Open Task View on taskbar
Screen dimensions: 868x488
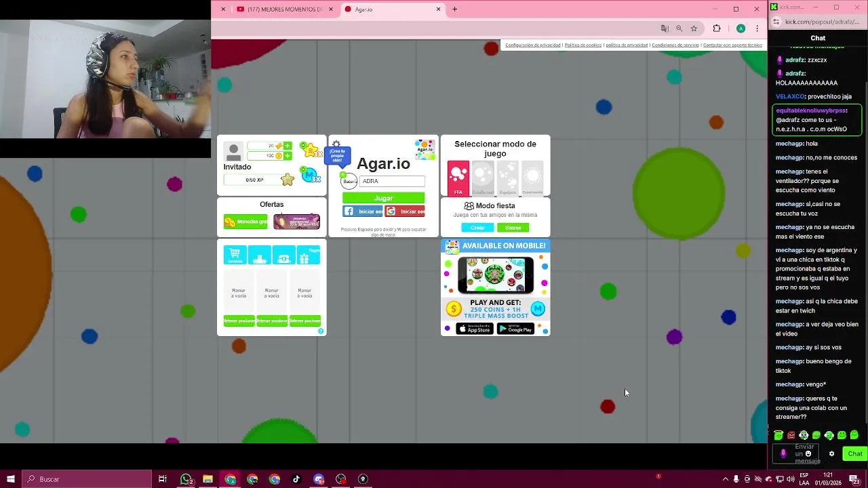click(x=163, y=479)
